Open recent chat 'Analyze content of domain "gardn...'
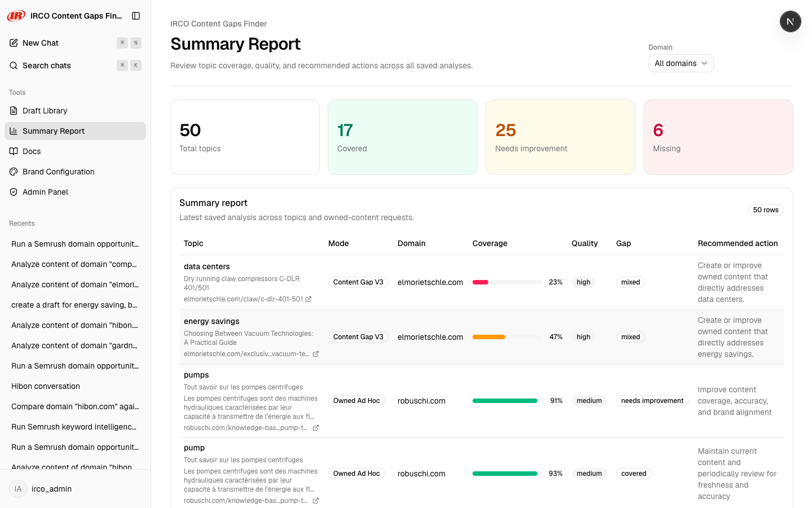The width and height of the screenshot is (812, 508). 75,345
